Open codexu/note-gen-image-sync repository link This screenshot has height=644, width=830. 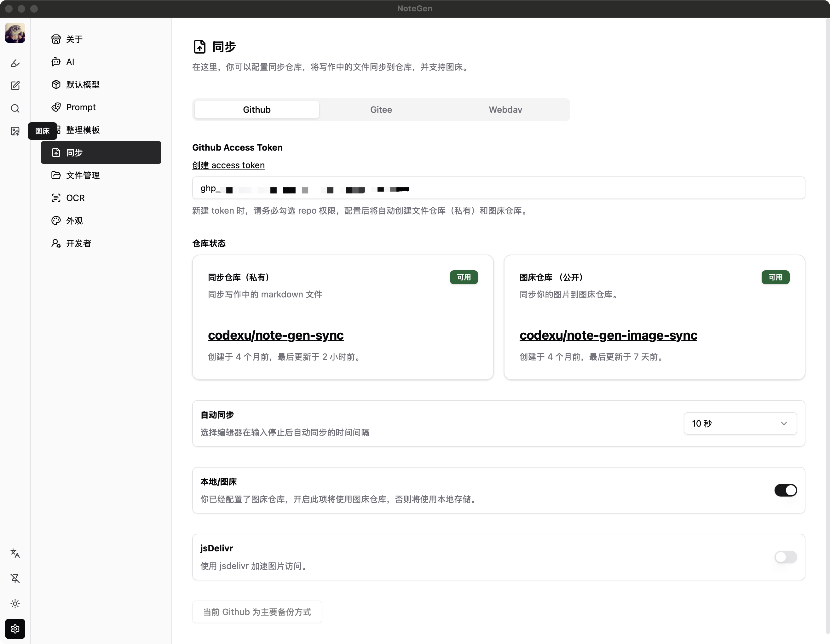[x=608, y=335]
